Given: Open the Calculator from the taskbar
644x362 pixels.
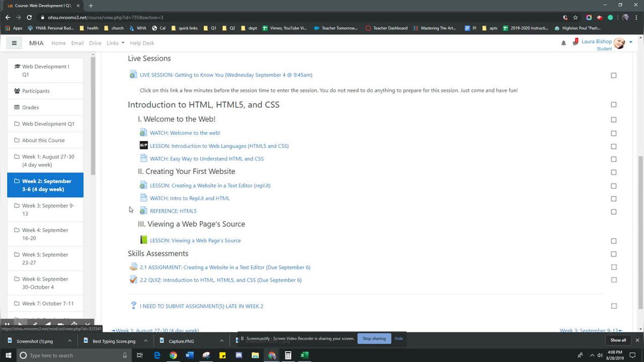Looking at the screenshot, I should 288,355.
